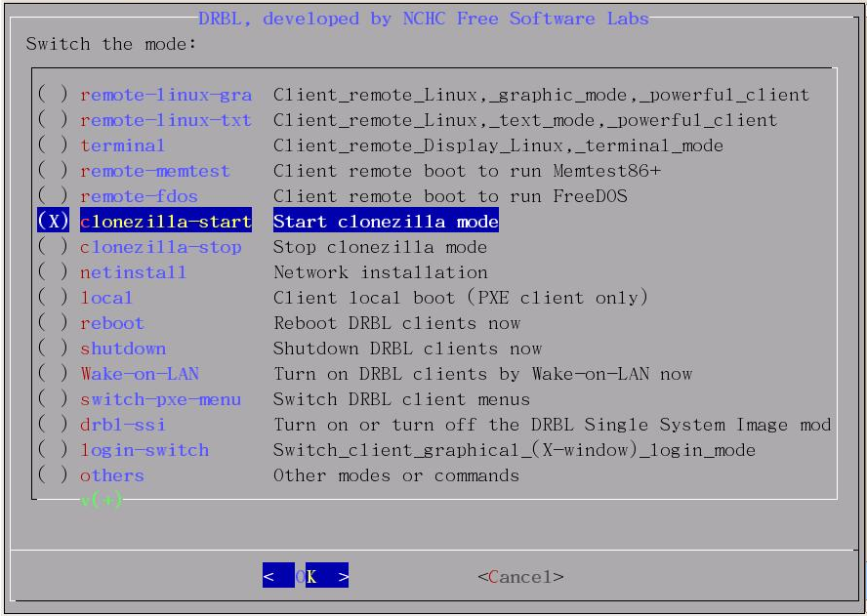Choose the login-switch menu label
Viewport: 867px width, 616px height.
point(144,451)
